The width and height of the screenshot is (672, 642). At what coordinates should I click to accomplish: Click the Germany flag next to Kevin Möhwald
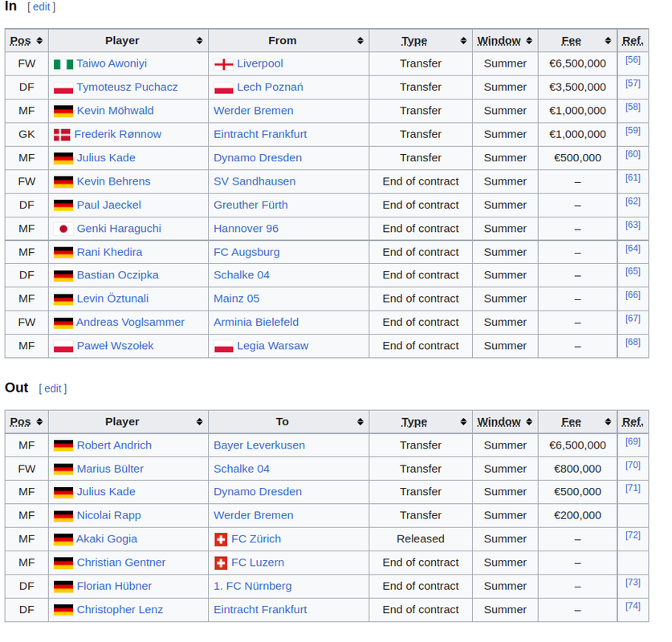coord(63,112)
